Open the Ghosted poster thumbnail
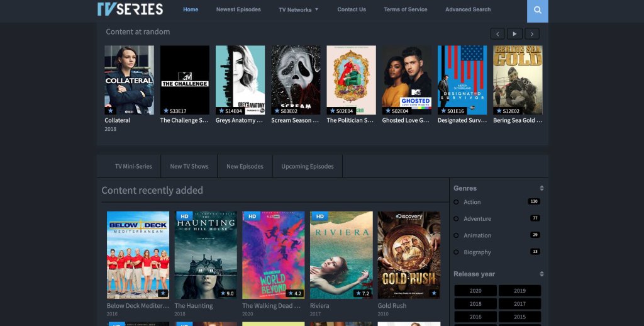The image size is (644, 326). [407, 80]
